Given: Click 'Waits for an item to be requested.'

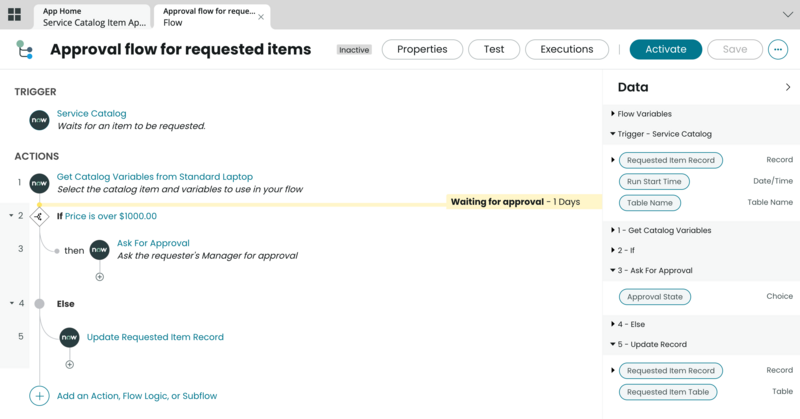Looking at the screenshot, I should [x=131, y=126].
